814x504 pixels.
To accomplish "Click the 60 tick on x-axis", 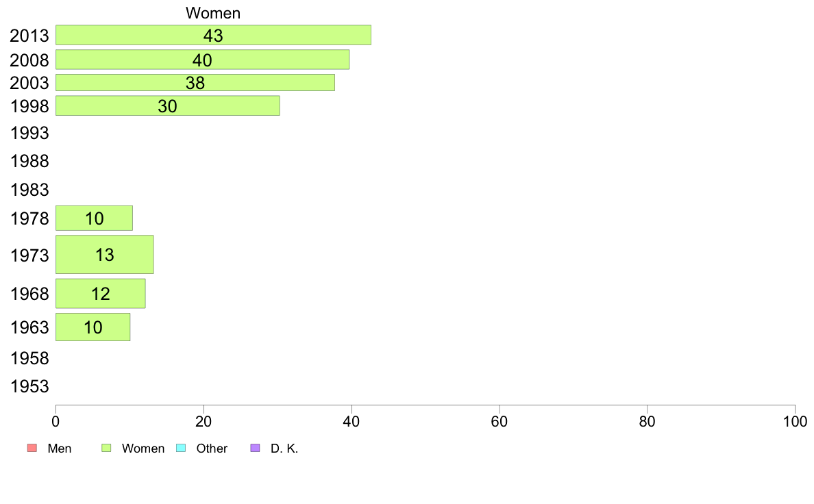I will point(500,421).
